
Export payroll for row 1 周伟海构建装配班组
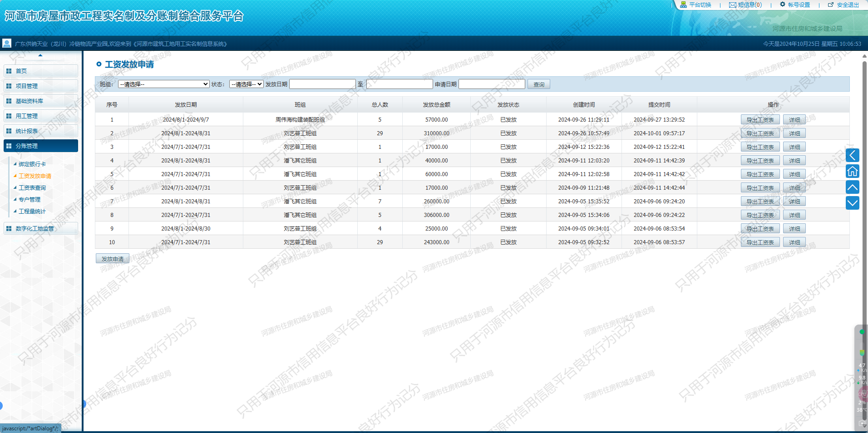pos(760,120)
